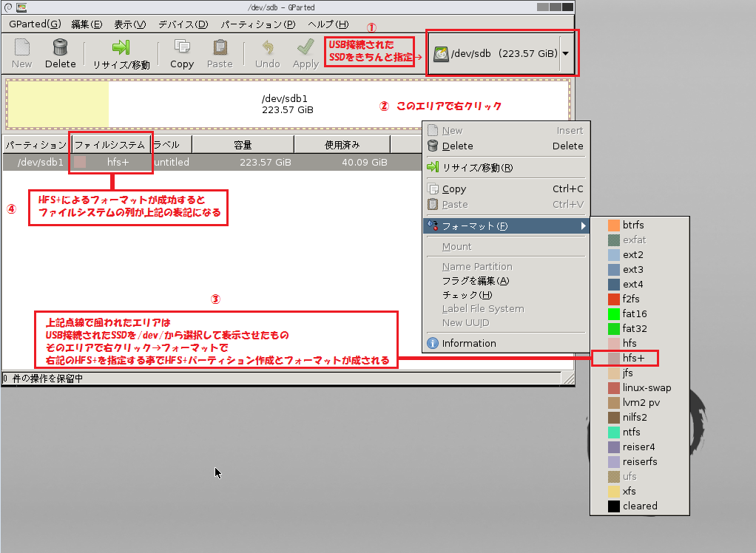Click the ext4 color swatch
The height and width of the screenshot is (553, 756).
click(613, 284)
